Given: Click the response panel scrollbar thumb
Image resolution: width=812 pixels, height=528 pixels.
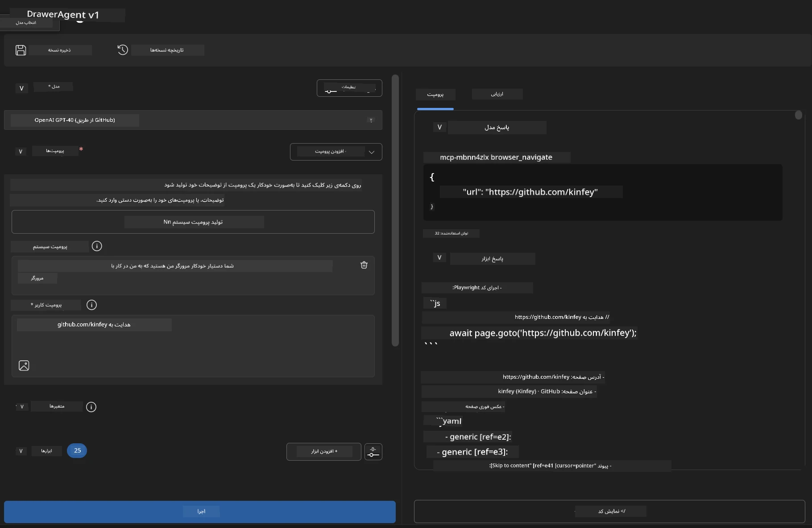Looking at the screenshot, I should [799, 115].
